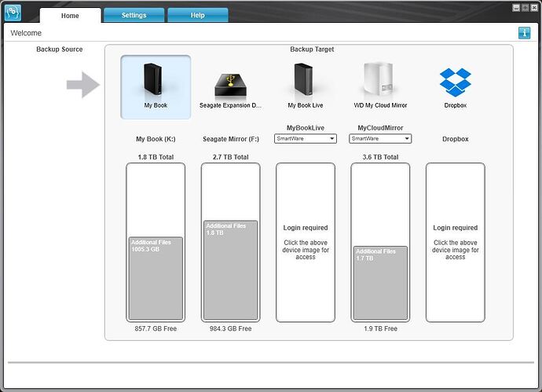
Task: Click the "Welcome" title text
Action: (26, 33)
